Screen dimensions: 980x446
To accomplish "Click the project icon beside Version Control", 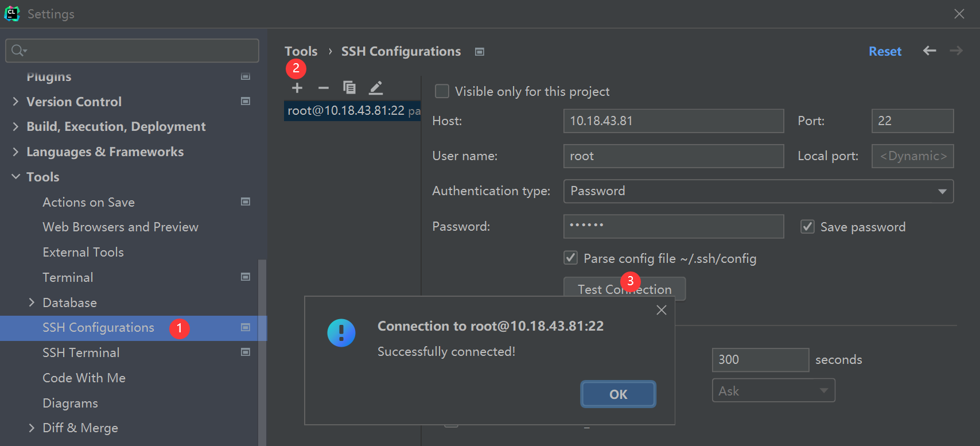I will [x=246, y=101].
